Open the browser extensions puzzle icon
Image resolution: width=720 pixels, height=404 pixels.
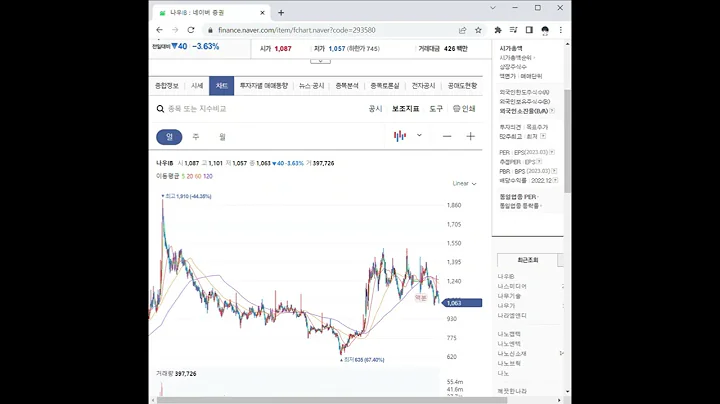(x=498, y=30)
